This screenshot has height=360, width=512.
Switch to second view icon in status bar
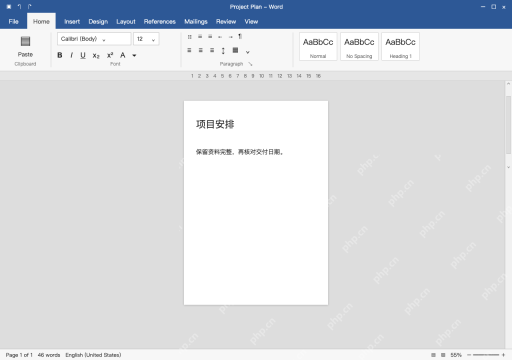coord(443,355)
